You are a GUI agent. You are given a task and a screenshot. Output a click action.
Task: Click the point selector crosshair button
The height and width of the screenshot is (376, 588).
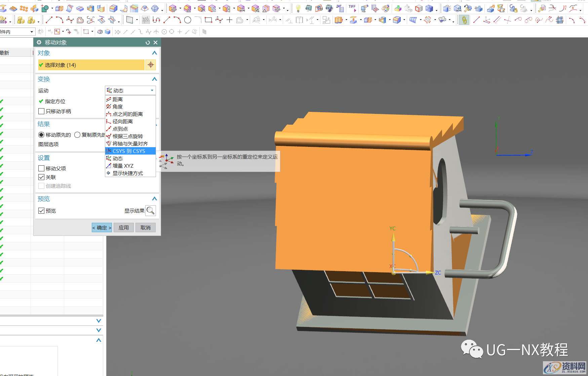151,65
